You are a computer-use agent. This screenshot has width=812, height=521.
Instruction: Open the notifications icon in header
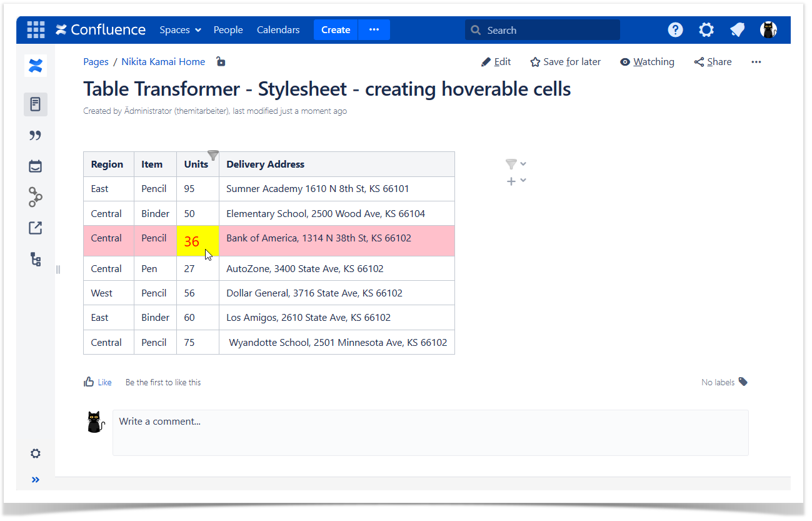[738, 30]
